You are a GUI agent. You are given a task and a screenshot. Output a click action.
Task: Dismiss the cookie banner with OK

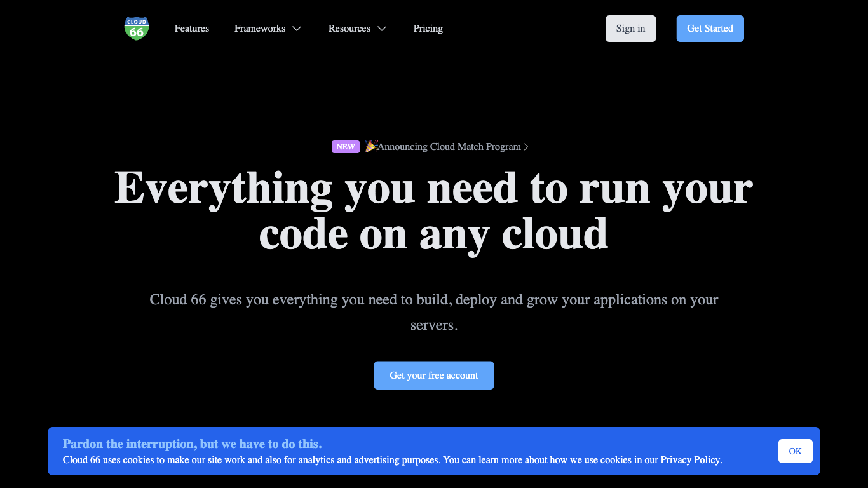coord(796,451)
